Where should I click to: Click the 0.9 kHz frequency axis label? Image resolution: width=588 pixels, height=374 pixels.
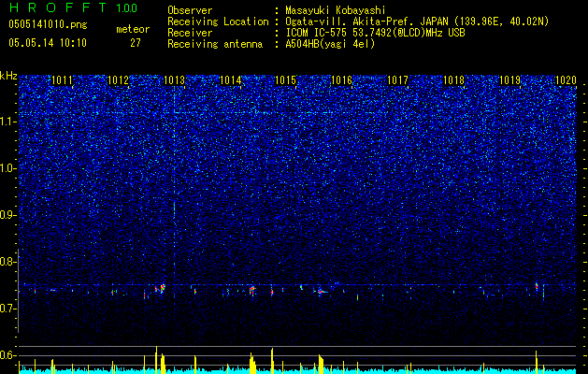pos(8,215)
